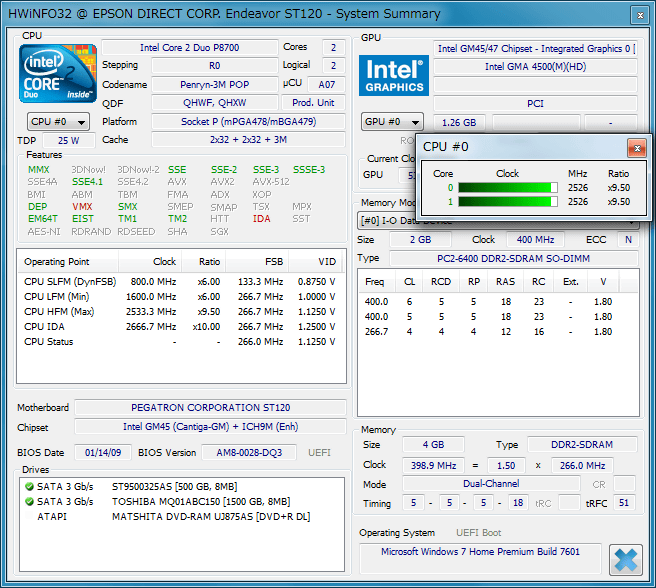Select the 266.7 frequency memory timing row
This screenshot has width=656, height=588.
coord(498,332)
